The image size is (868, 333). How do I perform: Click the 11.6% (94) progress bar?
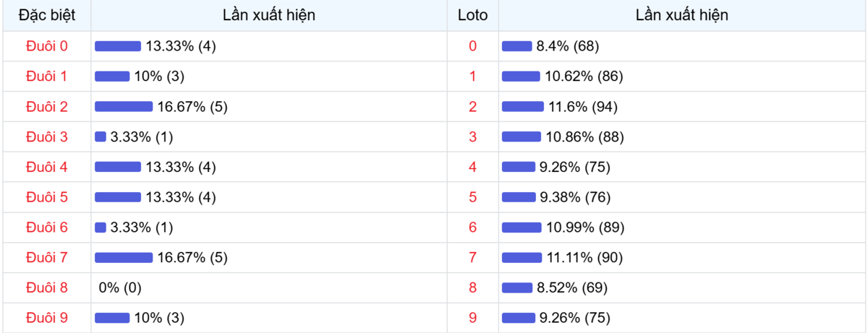coord(523,107)
